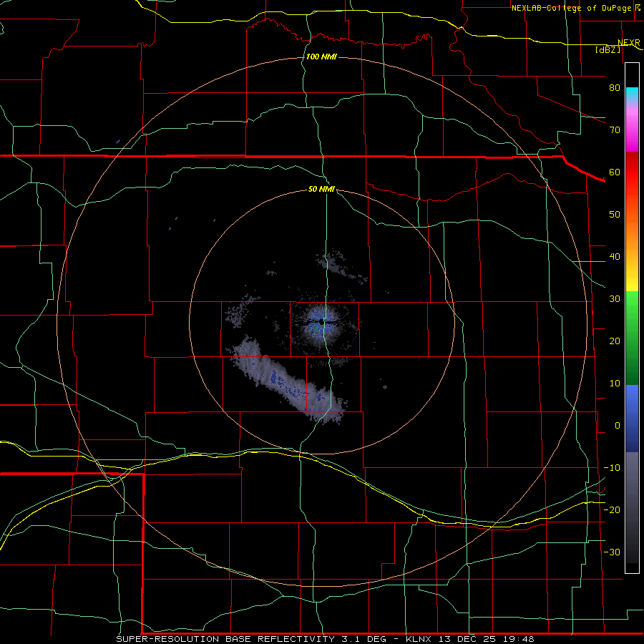Click the 'KLNX' radar site identifier
Image resolution: width=644 pixels, height=644 pixels.
click(419, 639)
